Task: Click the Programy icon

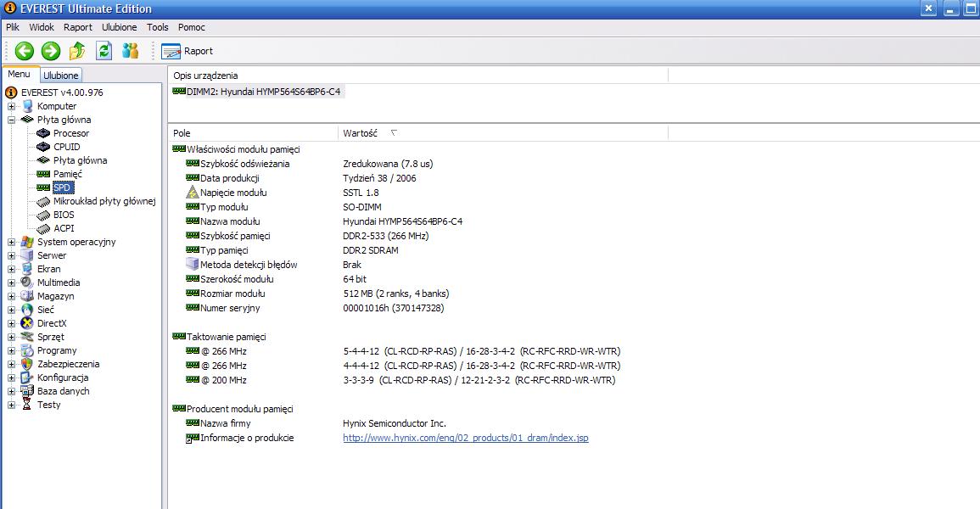Action: (x=27, y=350)
